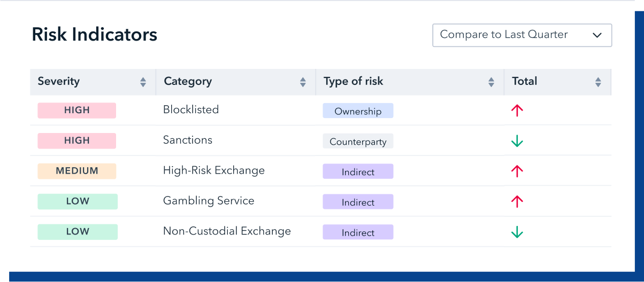644x282 pixels.
Task: Click the green down arrow in Sanctions row
Action: [x=517, y=141]
